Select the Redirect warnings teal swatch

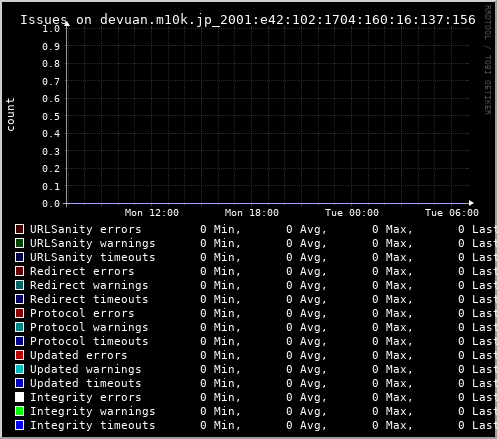[x=20, y=285]
